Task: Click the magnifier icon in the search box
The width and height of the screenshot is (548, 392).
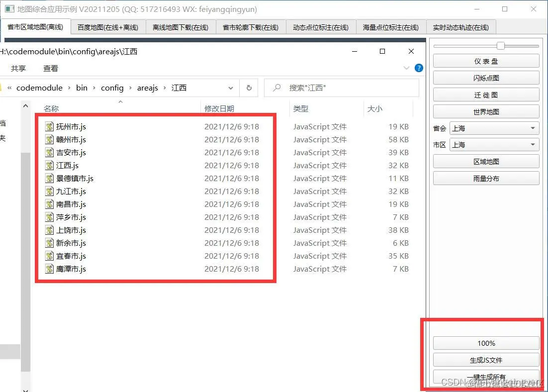Action: pos(276,88)
